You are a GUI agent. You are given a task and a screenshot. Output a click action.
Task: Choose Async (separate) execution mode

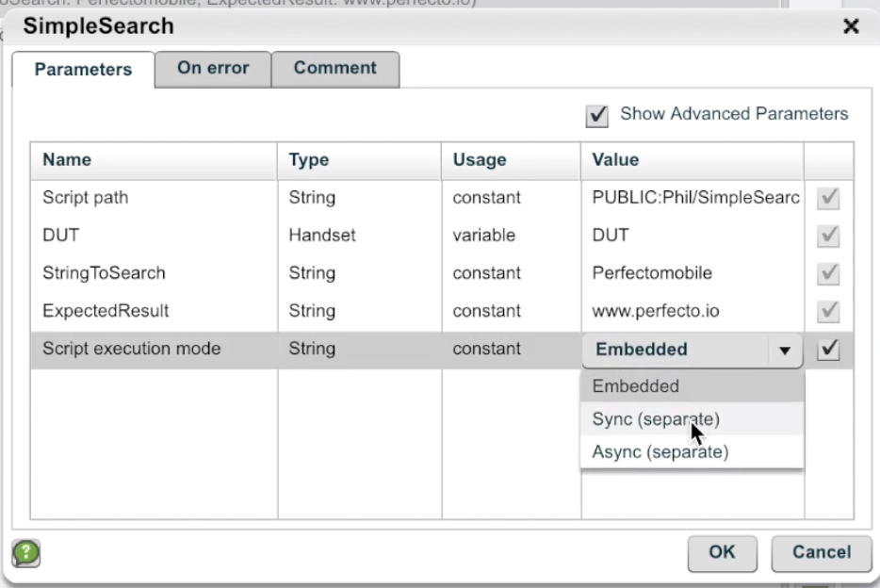pos(660,452)
